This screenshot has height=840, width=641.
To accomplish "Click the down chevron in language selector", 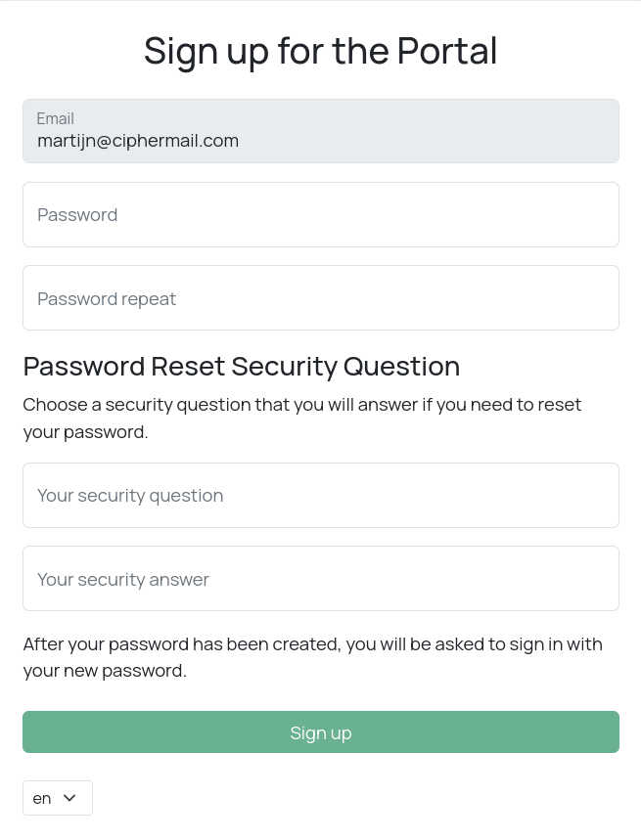I will tap(69, 798).
